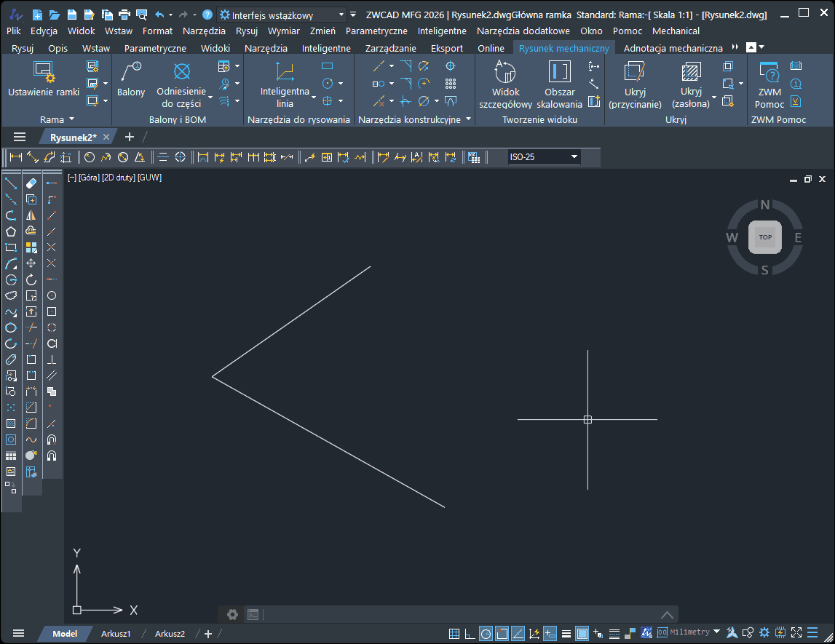The image size is (835, 644).
Task: Pick the Polygon tool in left toolbar
Action: click(11, 231)
